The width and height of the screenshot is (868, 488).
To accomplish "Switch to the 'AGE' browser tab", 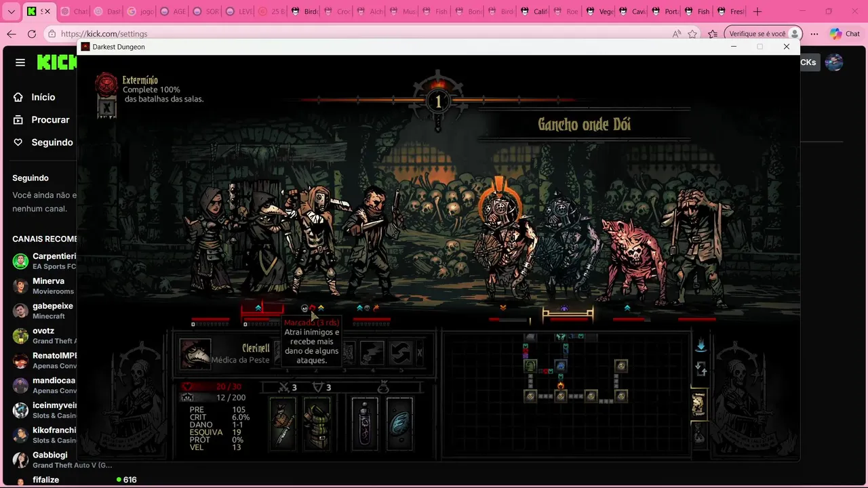I will (172, 12).
